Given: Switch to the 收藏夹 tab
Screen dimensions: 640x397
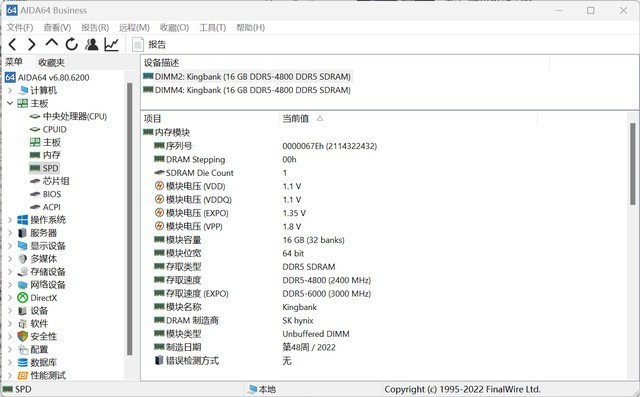Looking at the screenshot, I should tap(51, 62).
